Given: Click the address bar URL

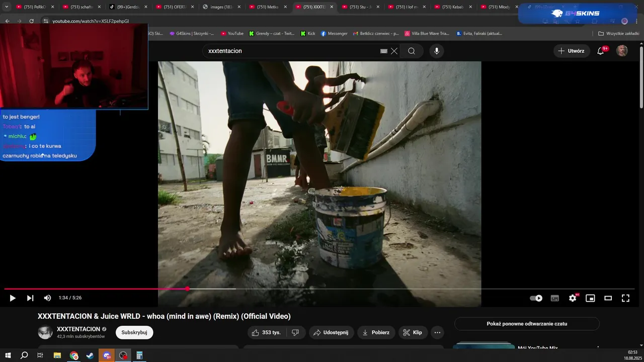Looking at the screenshot, I should point(91,21).
